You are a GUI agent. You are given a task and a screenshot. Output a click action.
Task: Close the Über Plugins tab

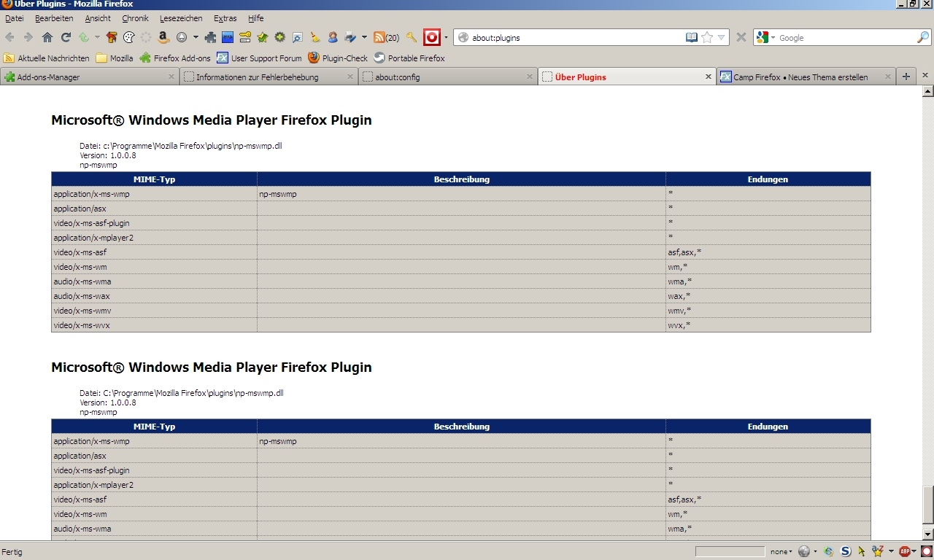click(708, 77)
